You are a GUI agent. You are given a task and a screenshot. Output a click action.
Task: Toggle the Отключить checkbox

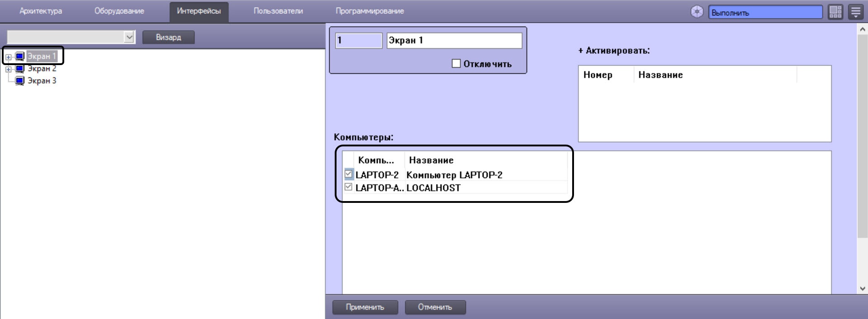(456, 64)
